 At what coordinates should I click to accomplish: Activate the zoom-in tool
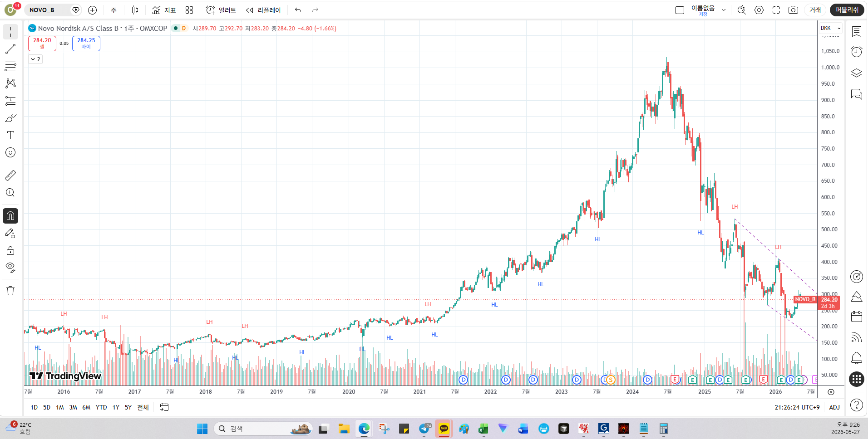10,192
